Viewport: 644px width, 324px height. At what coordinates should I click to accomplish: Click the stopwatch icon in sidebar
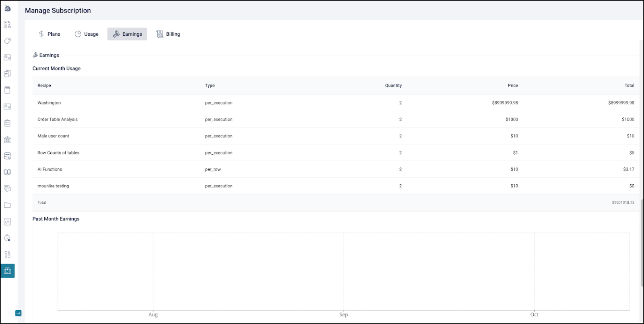[x=7, y=238]
